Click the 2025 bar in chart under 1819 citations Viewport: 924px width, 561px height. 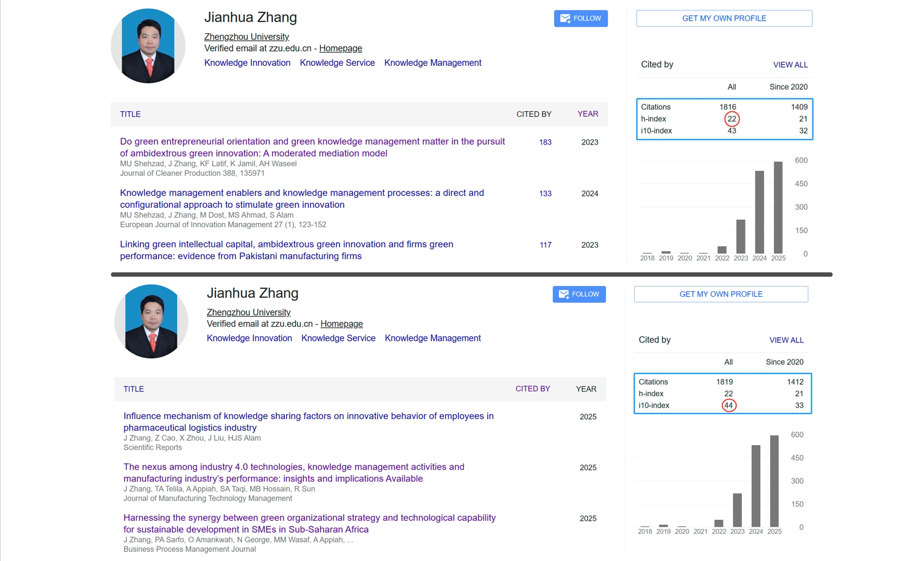point(774,481)
